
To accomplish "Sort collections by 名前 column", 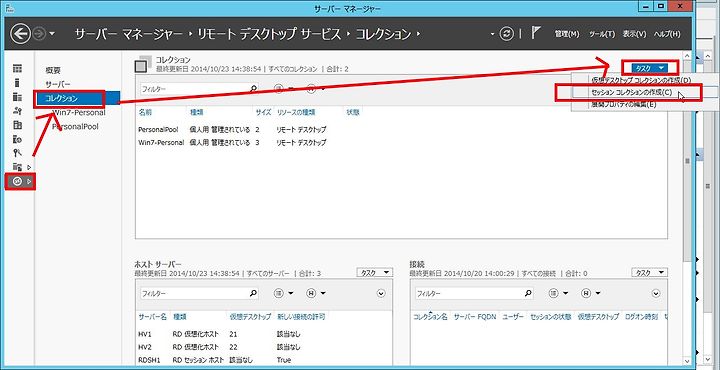I will click(145, 112).
